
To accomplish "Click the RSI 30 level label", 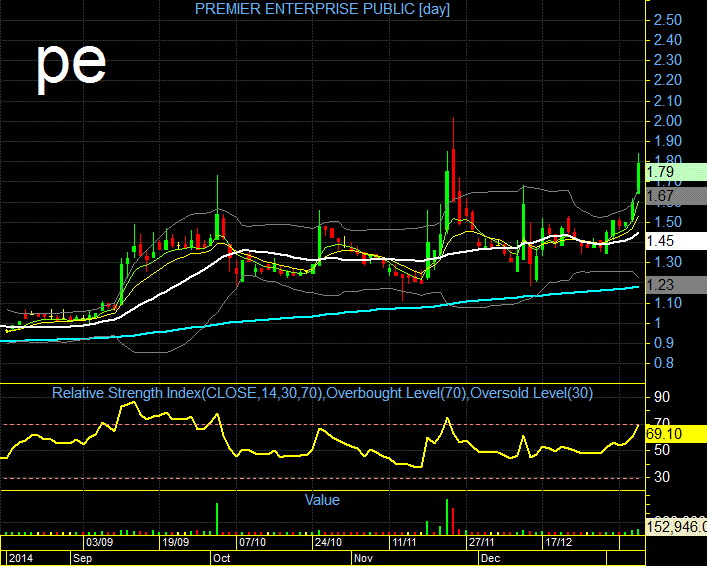I will click(x=661, y=477).
